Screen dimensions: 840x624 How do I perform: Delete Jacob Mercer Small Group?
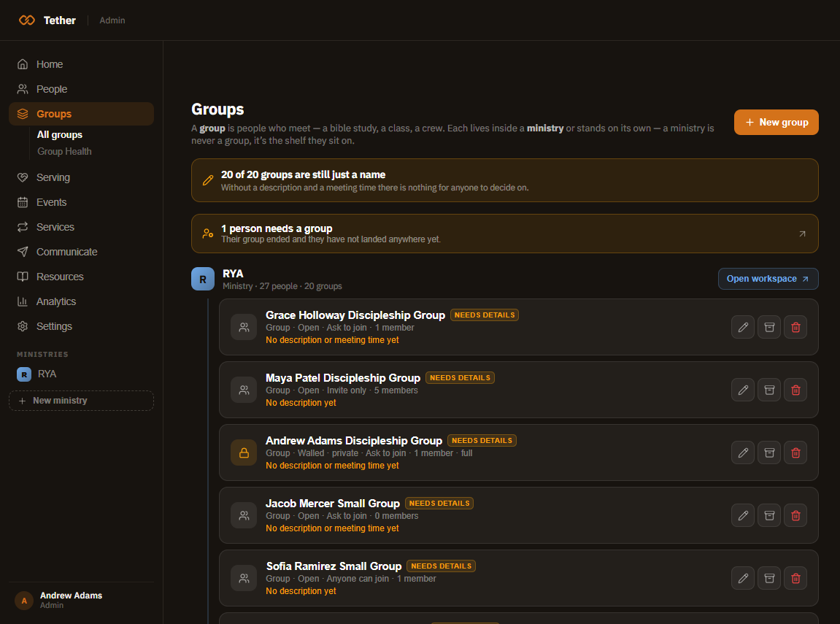tap(795, 515)
